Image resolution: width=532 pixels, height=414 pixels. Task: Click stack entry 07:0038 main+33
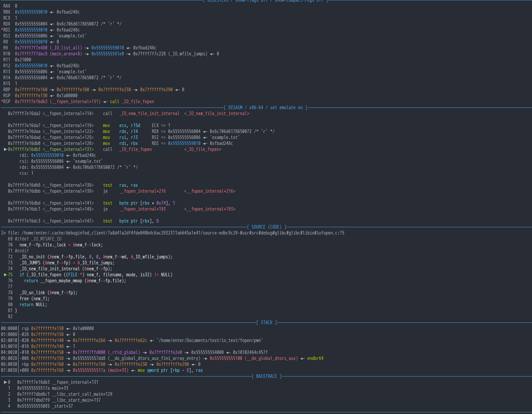tap(102, 370)
